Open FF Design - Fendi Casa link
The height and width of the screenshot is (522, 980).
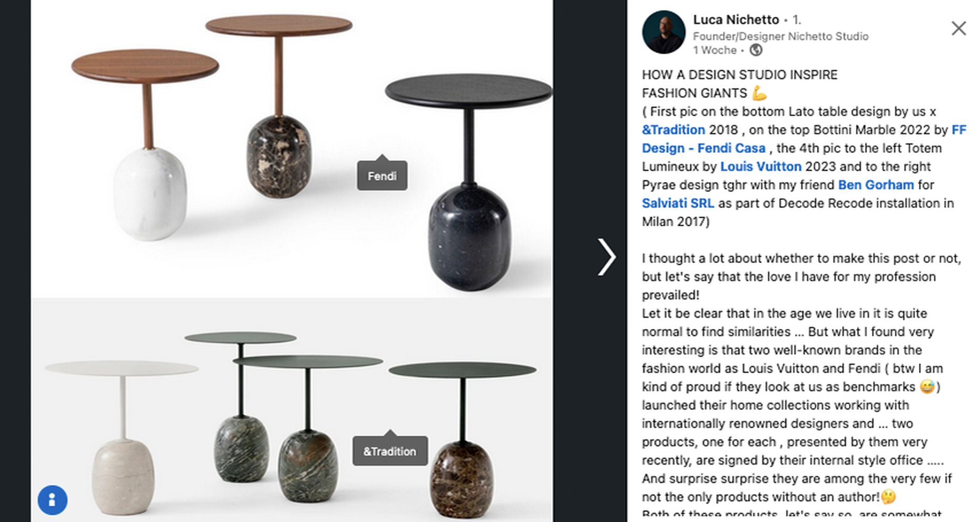[703, 148]
